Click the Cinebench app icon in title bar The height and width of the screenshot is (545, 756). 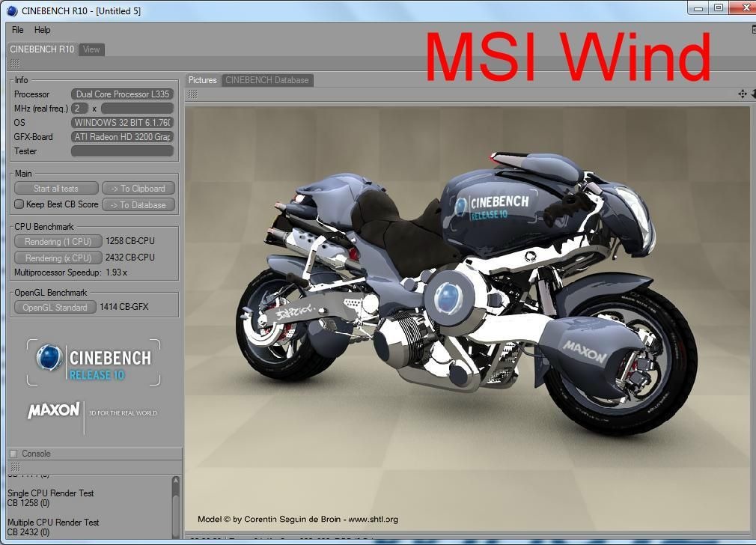(x=11, y=10)
